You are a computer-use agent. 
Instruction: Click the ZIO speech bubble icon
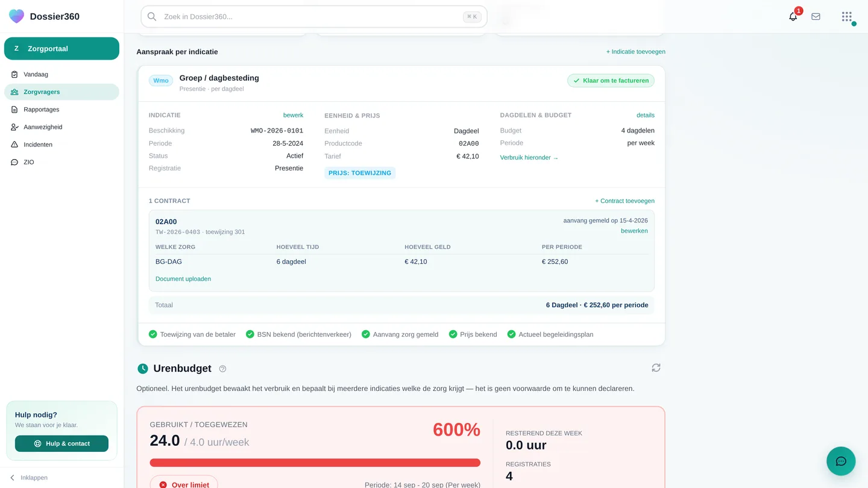pyautogui.click(x=14, y=162)
